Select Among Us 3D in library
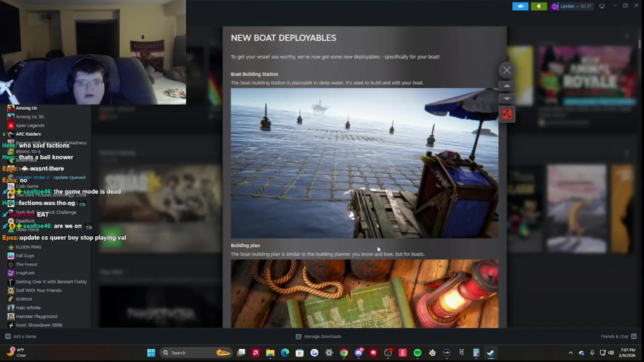The height and width of the screenshot is (362, 644). click(30, 117)
